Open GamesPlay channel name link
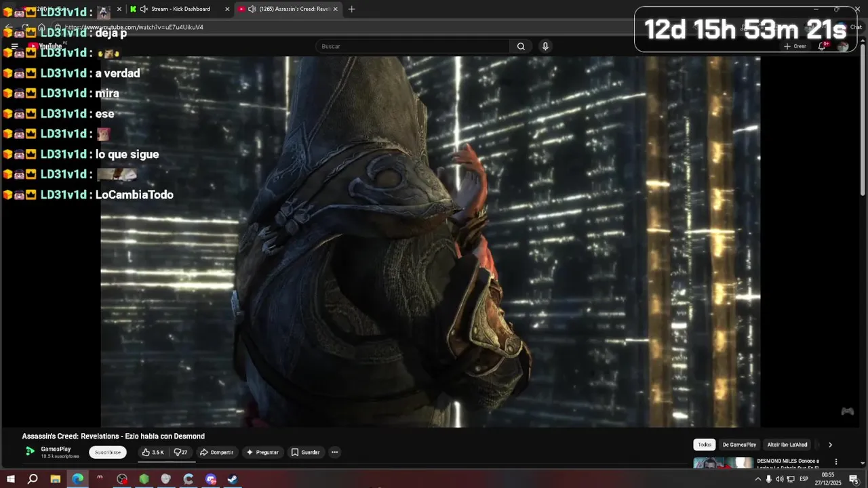 coord(56,449)
